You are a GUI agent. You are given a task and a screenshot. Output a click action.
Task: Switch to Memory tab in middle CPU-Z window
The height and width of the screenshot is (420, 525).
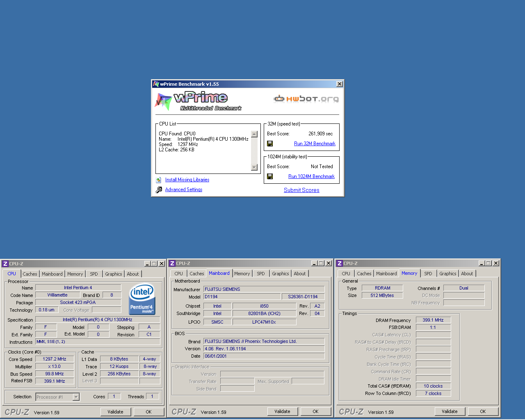[x=242, y=274]
